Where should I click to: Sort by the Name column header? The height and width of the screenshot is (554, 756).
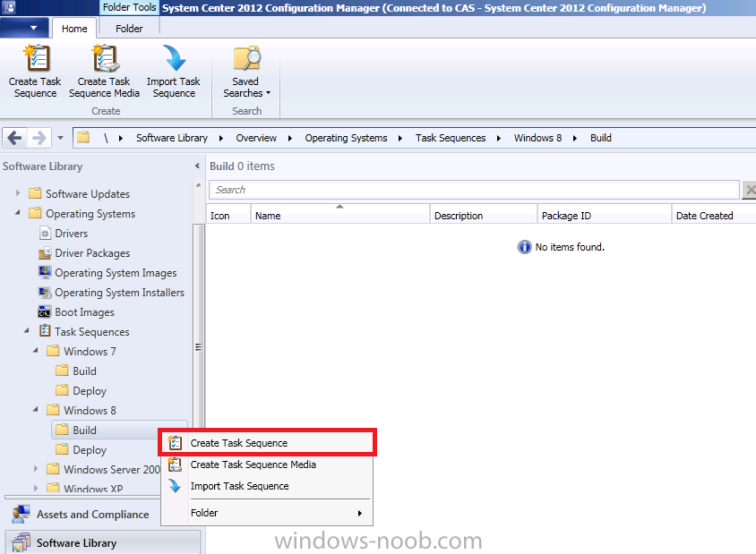(x=339, y=216)
